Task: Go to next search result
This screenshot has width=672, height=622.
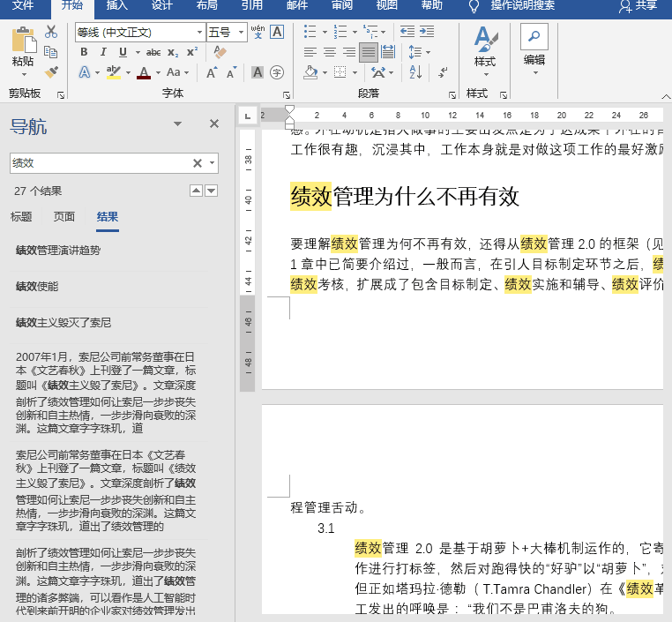Action: click(212, 191)
